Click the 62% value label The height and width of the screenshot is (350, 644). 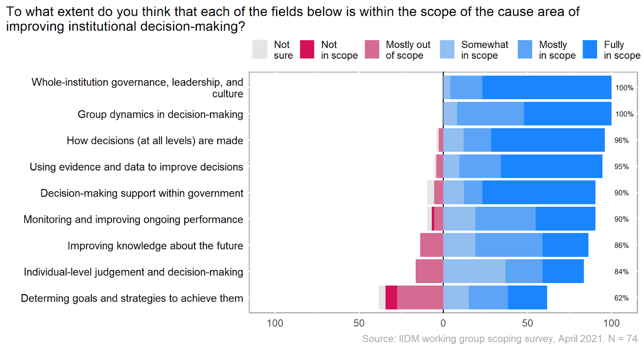pos(621,298)
